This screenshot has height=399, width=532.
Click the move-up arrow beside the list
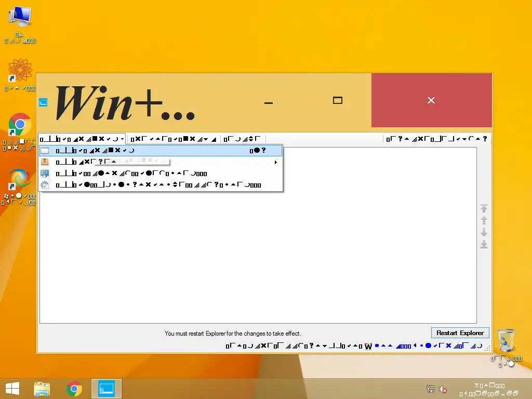coord(484,220)
